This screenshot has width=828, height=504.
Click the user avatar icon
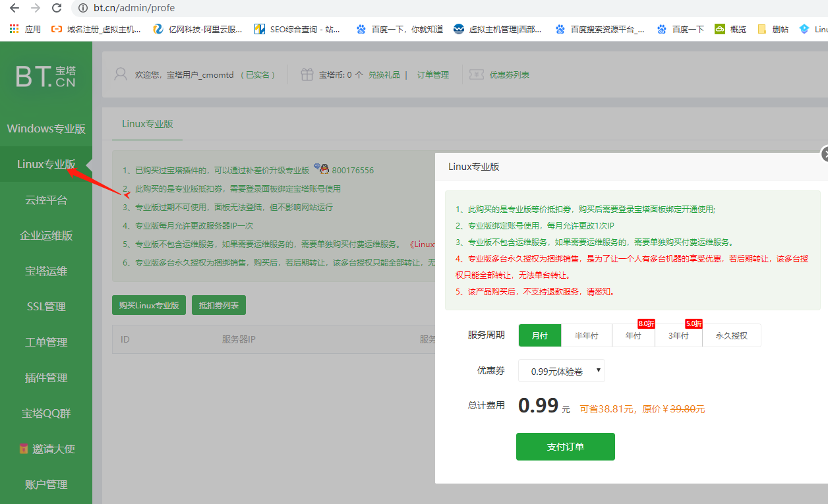121,74
